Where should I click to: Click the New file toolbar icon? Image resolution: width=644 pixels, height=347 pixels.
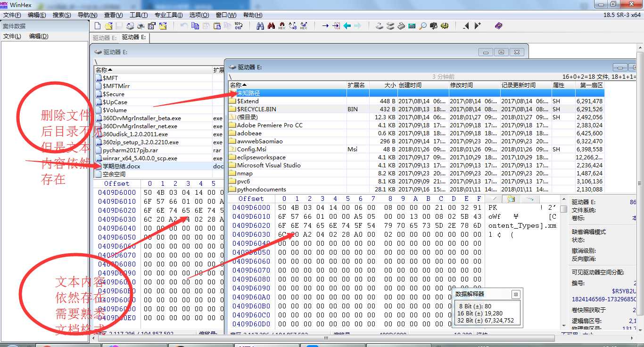tap(98, 26)
